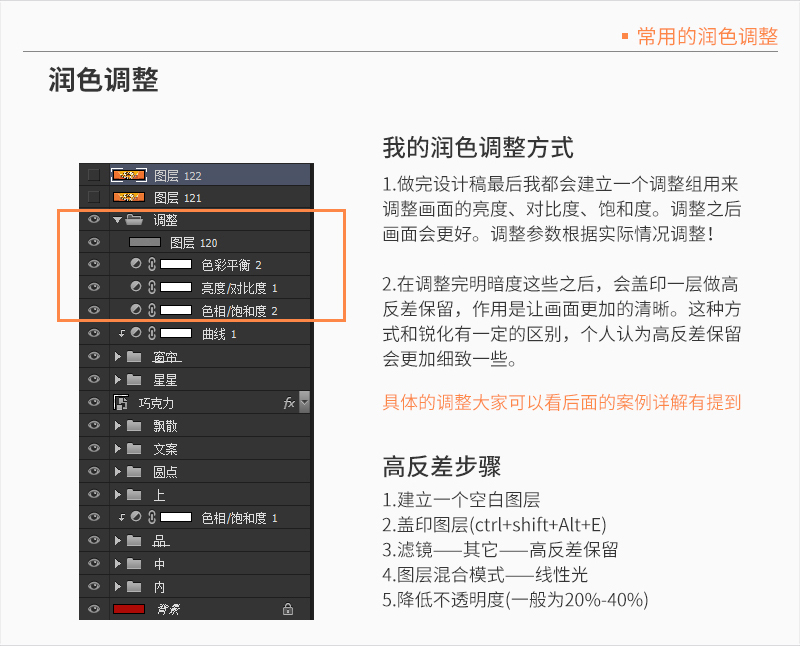Click the white mask thumbnail of 色相/饱和度 2
This screenshot has width=800, height=646.
point(176,311)
